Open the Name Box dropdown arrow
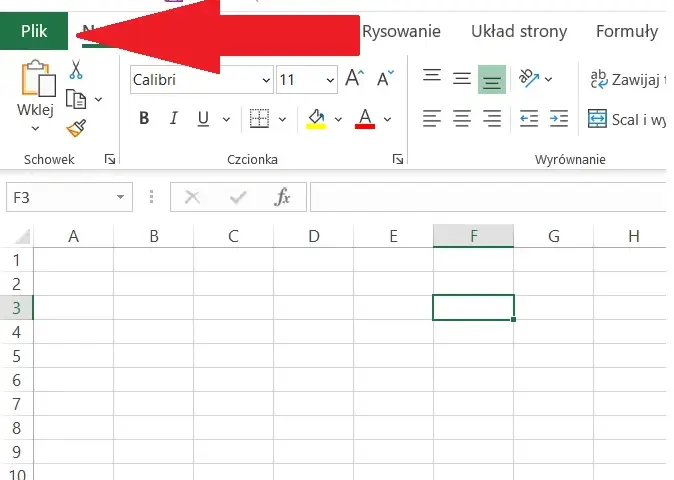This screenshot has width=674, height=480. tap(120, 197)
